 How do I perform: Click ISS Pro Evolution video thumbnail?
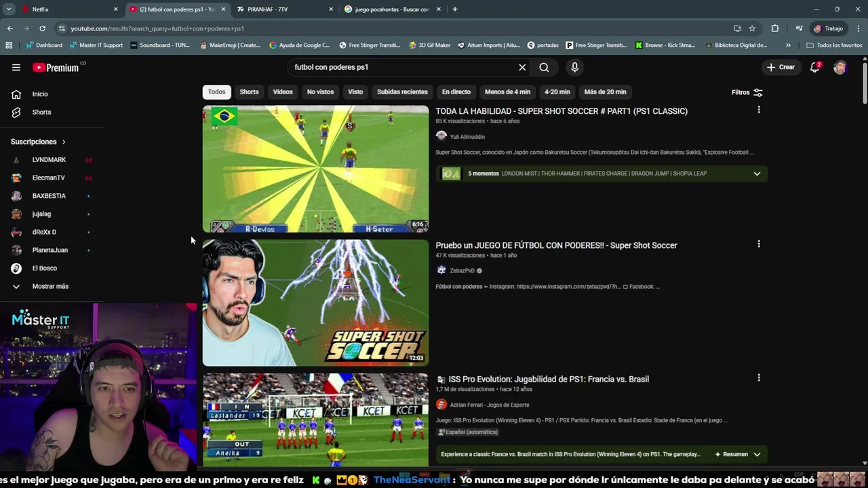click(x=315, y=420)
